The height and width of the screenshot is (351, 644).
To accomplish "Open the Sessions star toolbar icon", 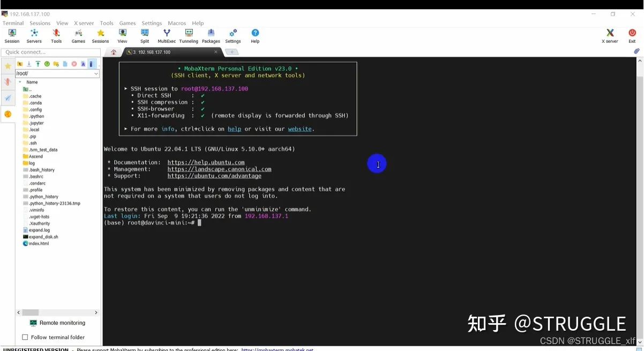I will coord(100,36).
